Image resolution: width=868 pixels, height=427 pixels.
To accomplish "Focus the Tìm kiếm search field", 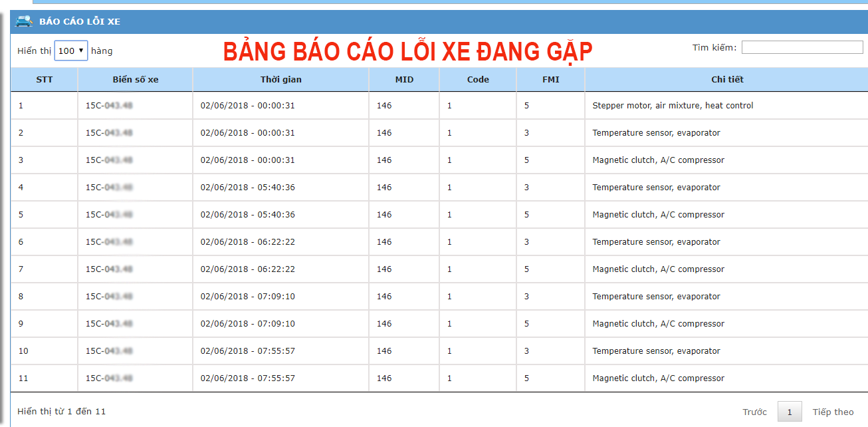I will [802, 47].
